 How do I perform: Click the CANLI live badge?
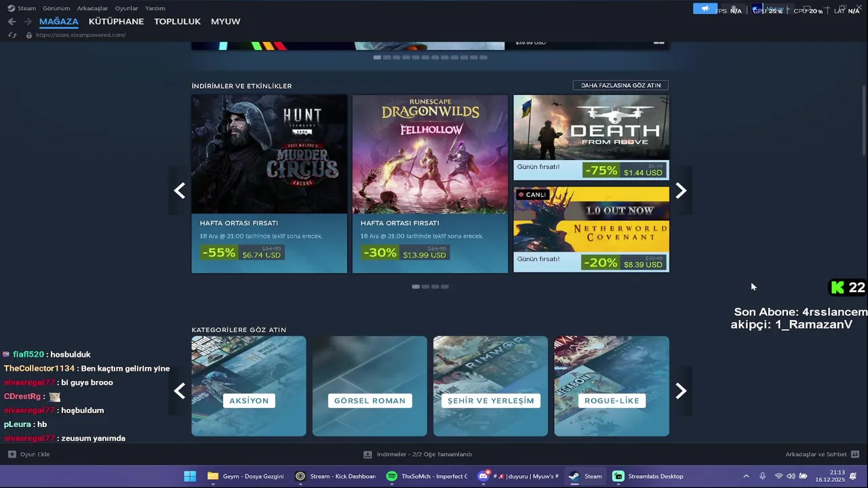(532, 195)
